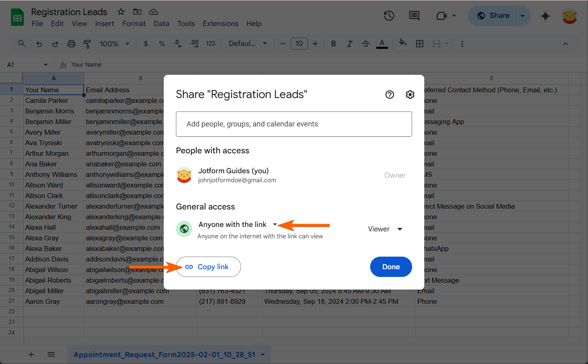
Task: Decrease decimal places
Action: [178, 44]
